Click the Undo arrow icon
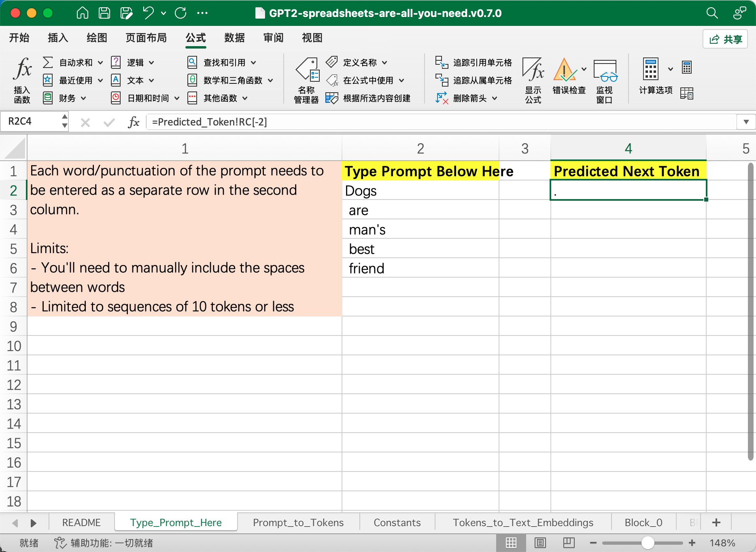 [x=148, y=13]
